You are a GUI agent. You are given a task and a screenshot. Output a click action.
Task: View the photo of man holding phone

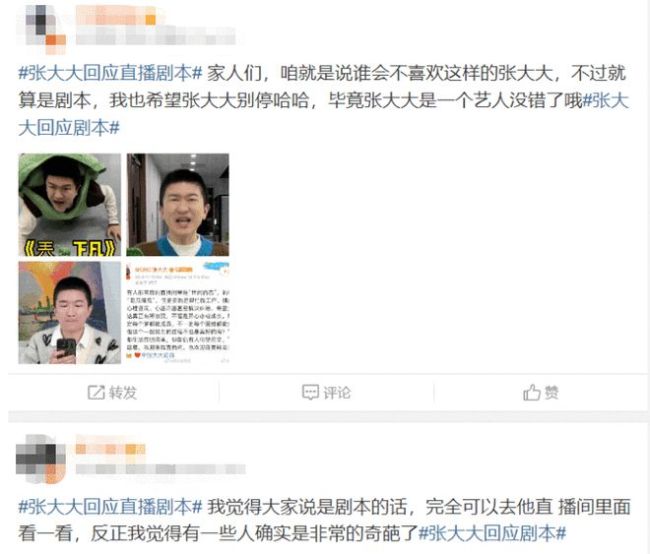(70, 313)
